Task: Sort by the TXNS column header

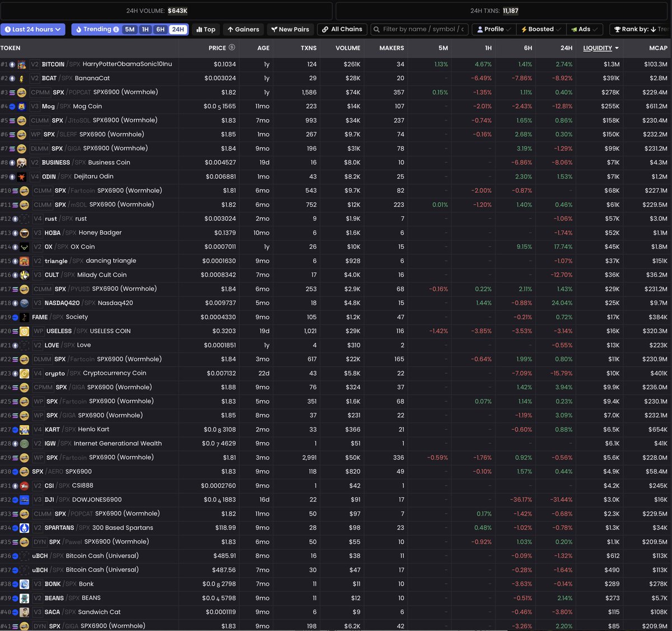Action: point(309,48)
